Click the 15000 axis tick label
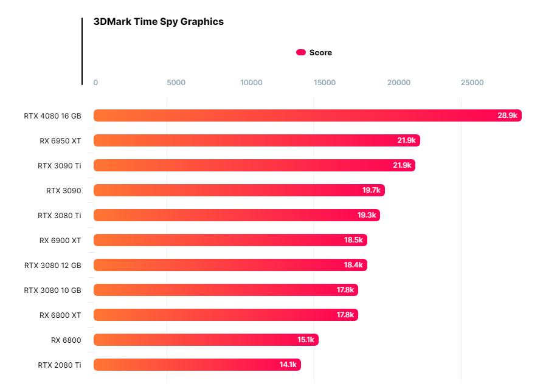This screenshot has height=392, width=557. click(x=324, y=83)
